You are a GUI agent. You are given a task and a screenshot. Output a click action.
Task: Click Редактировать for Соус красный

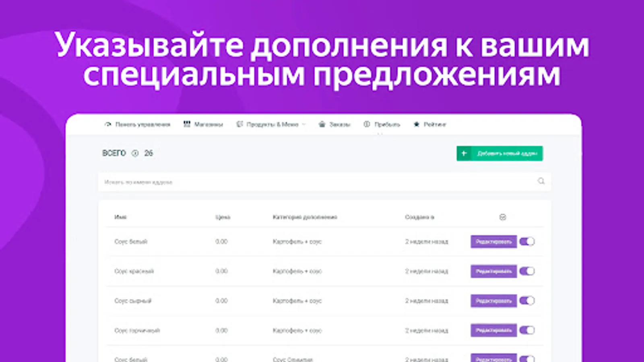[x=494, y=271]
